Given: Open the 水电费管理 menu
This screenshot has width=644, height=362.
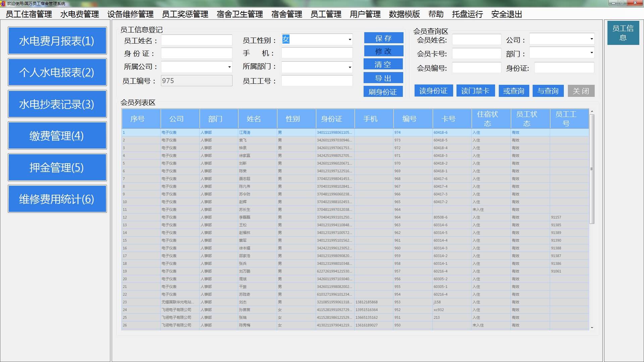Looking at the screenshot, I should pos(79,14).
